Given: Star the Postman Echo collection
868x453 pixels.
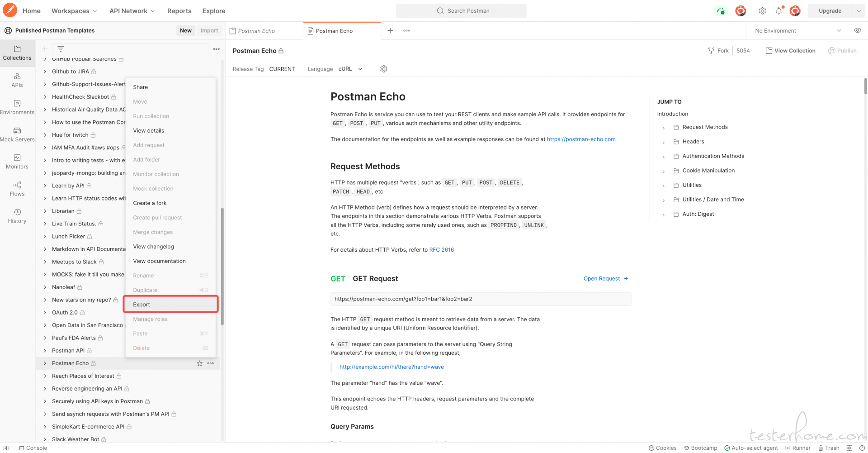Looking at the screenshot, I should point(199,363).
